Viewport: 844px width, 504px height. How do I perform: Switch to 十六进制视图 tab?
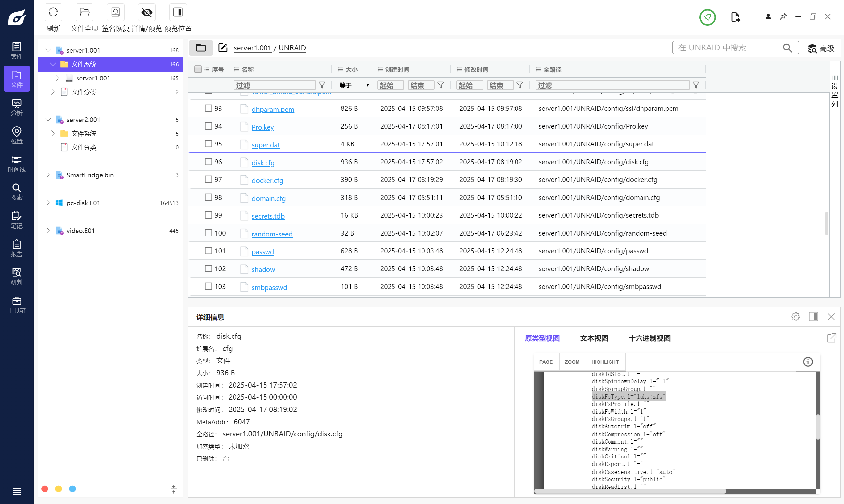click(649, 338)
